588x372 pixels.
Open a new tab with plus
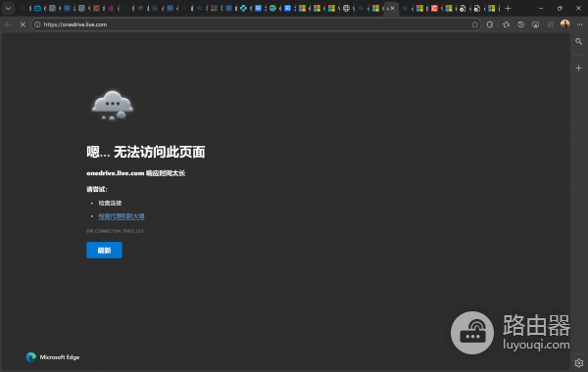[x=508, y=8]
